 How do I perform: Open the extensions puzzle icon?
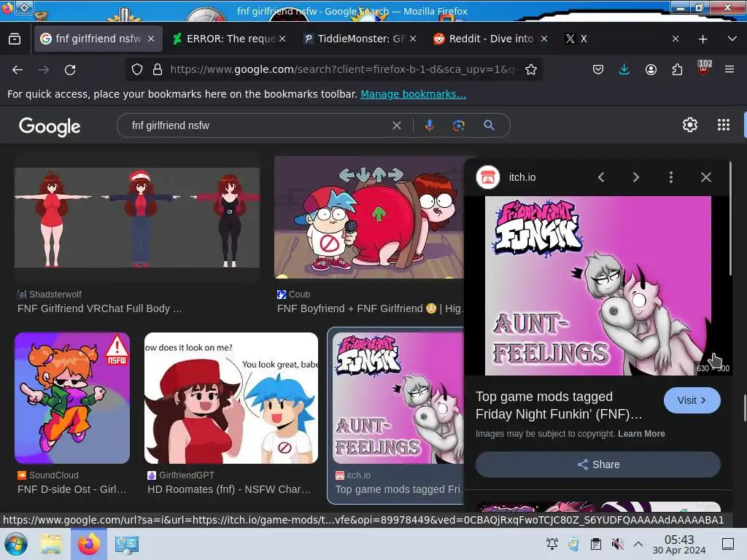[677, 69]
